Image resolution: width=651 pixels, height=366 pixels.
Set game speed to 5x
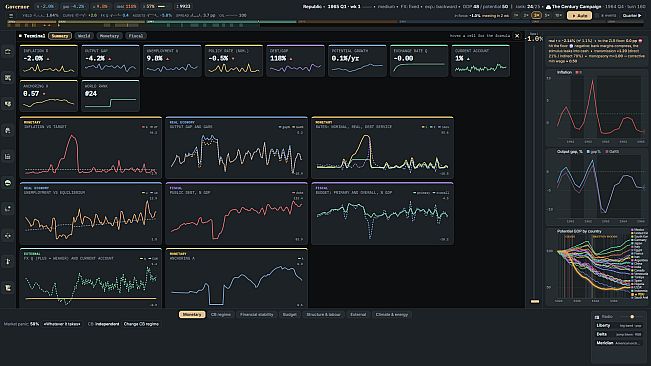547,15
